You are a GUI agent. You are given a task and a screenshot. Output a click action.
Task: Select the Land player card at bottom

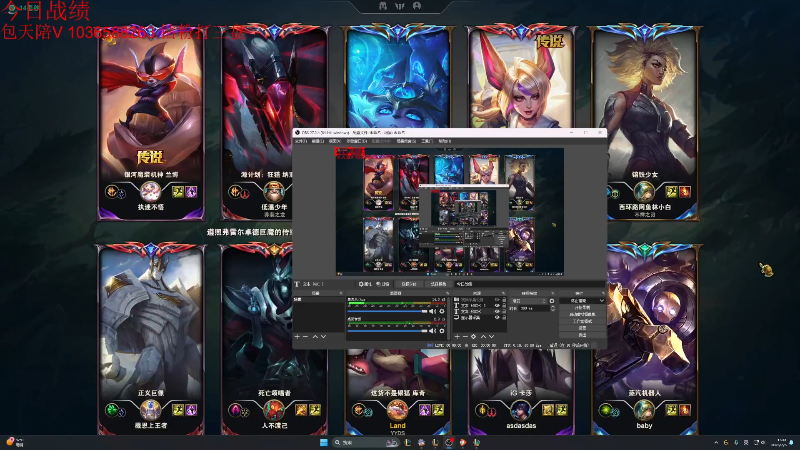[397, 392]
